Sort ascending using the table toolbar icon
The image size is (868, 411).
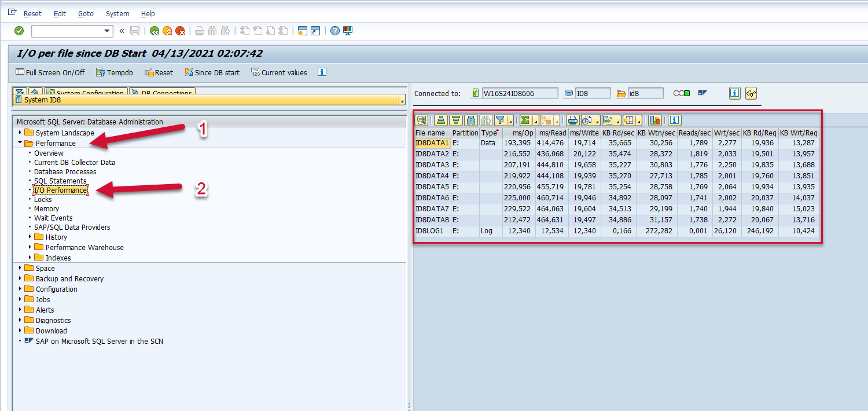(x=441, y=120)
